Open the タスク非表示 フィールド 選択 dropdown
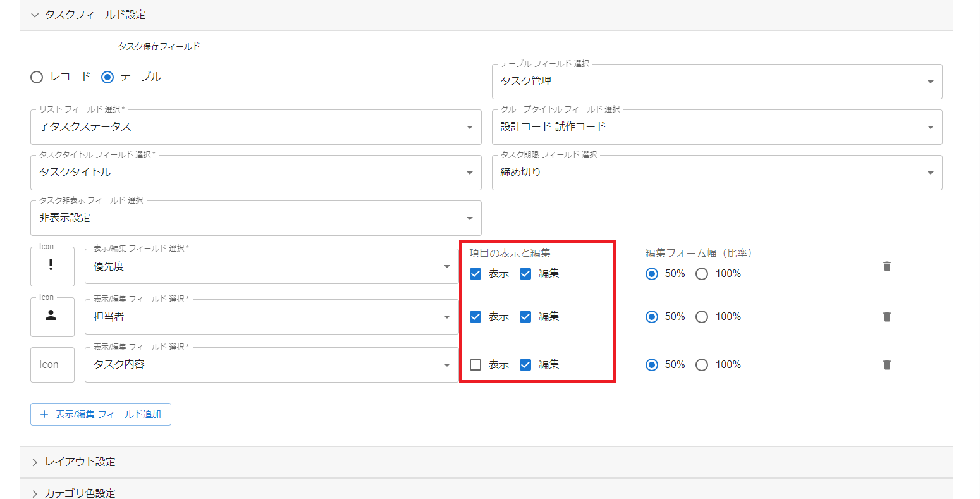Image resolution: width=980 pixels, height=499 pixels. [255, 218]
